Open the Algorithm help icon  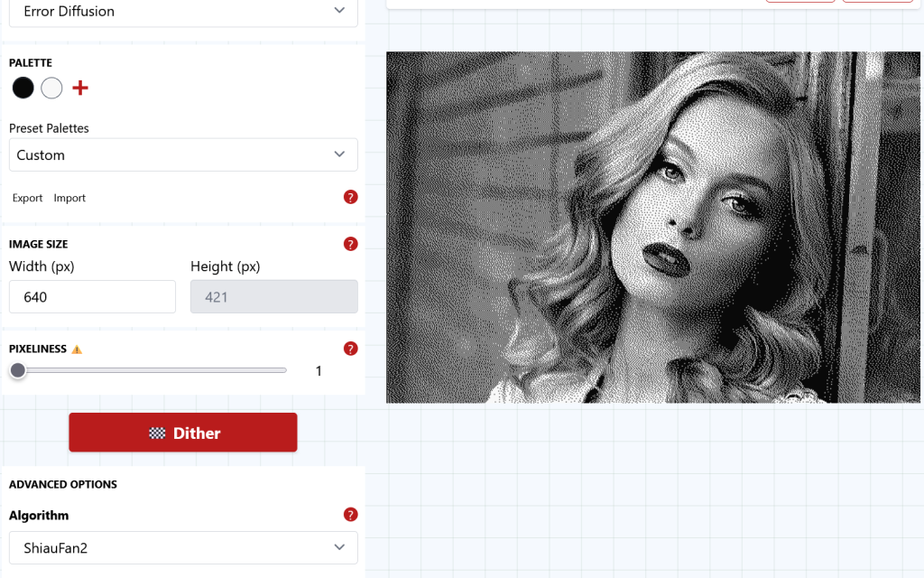[351, 515]
